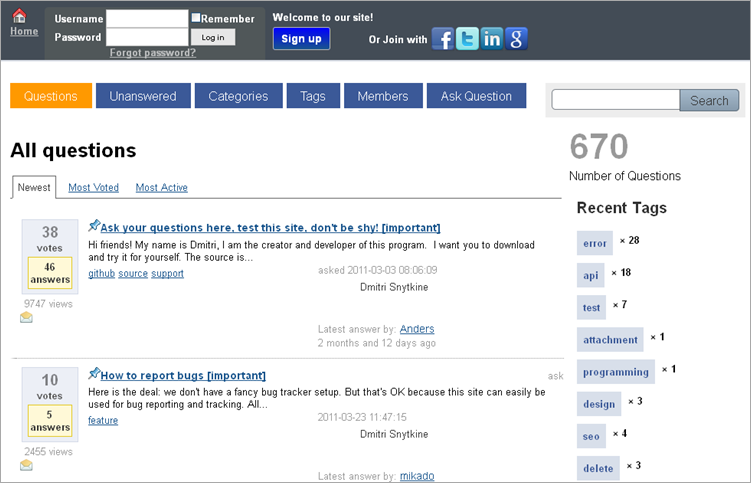Click the '38 votes' count
The width and height of the screenshot is (751, 483).
point(50,239)
